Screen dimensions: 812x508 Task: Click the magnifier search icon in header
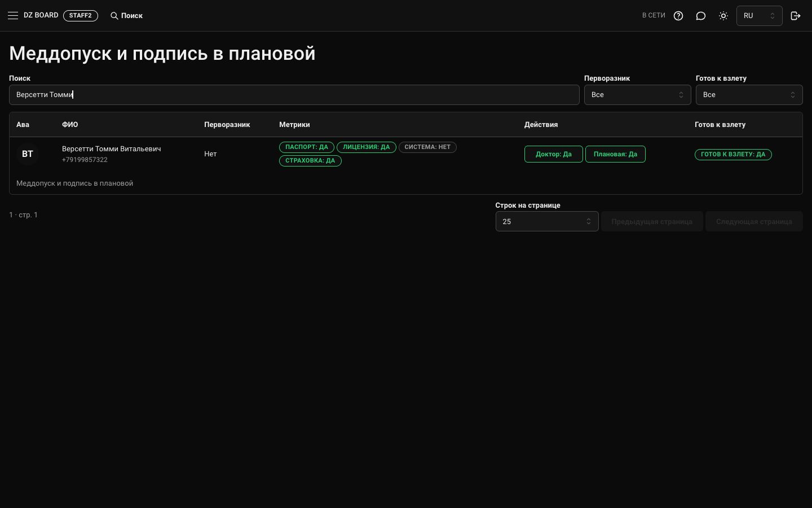[x=114, y=16]
